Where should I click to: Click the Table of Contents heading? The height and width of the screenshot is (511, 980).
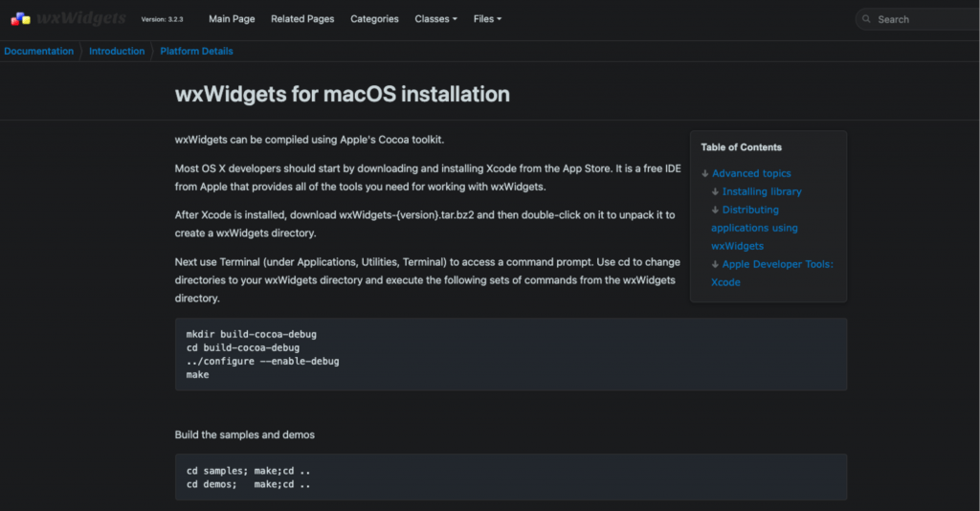pyautogui.click(x=742, y=147)
